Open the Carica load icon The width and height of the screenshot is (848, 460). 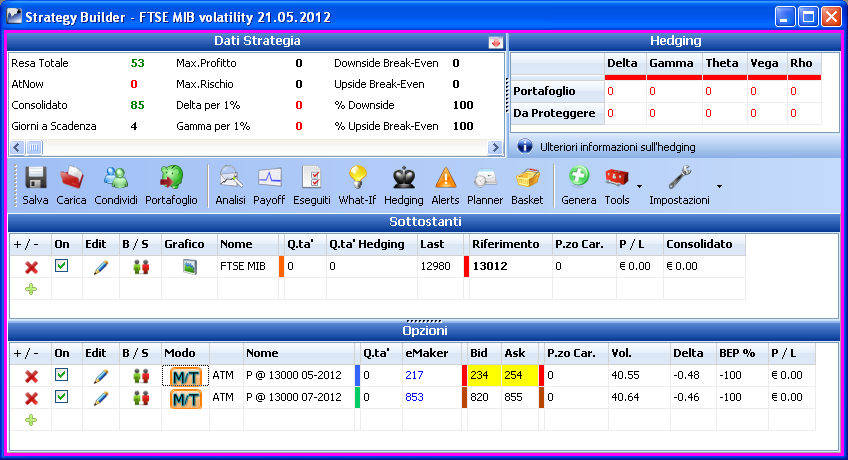click(x=71, y=185)
